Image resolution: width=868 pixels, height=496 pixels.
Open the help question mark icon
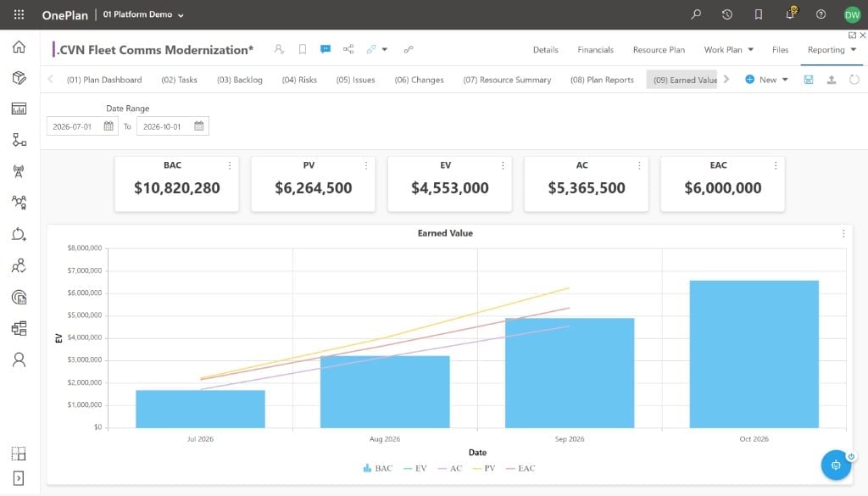(x=821, y=14)
